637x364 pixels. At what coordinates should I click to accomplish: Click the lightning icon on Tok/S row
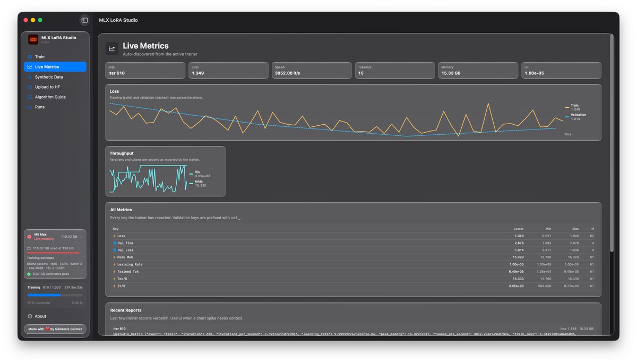pos(114,279)
